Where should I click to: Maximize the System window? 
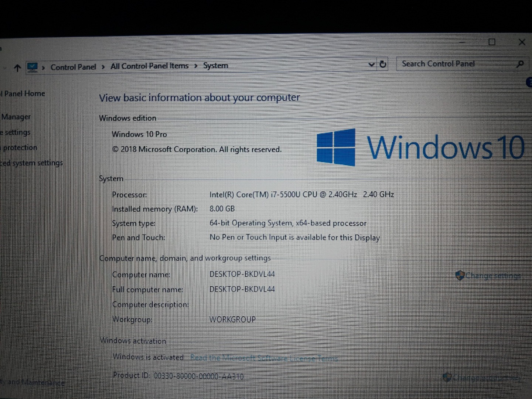coord(492,42)
